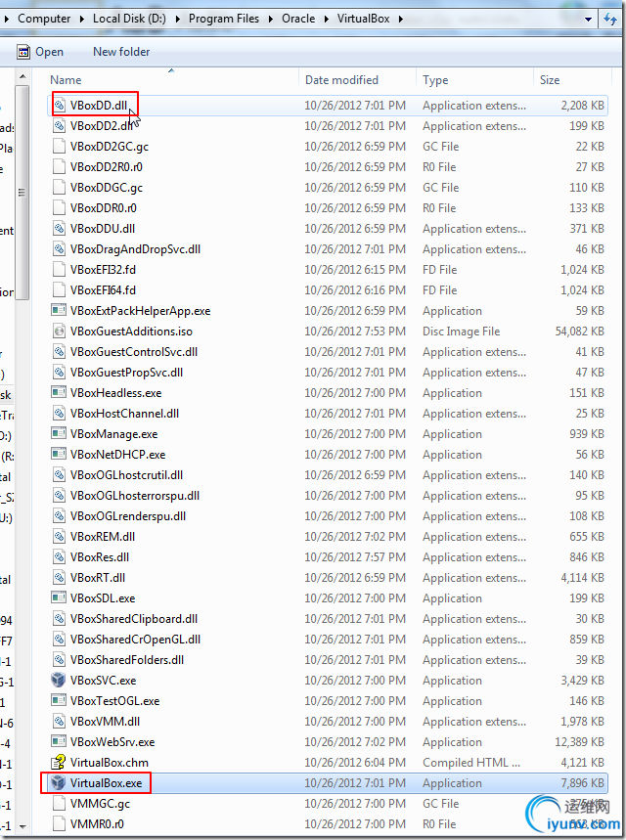This screenshot has height=840, width=626.
Task: Select the VBoxDDR0.r0 file name
Action: [x=103, y=208]
